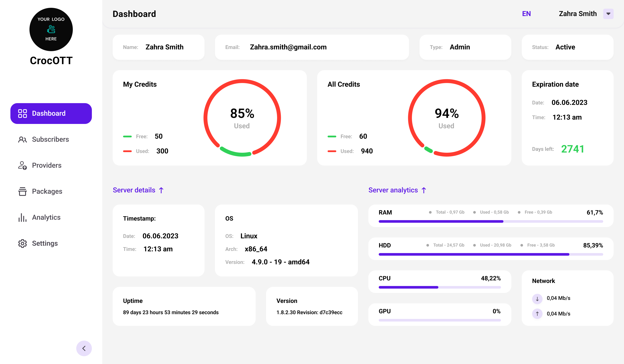
Task: Collapse the sidebar with chevron button
Action: [x=84, y=348]
